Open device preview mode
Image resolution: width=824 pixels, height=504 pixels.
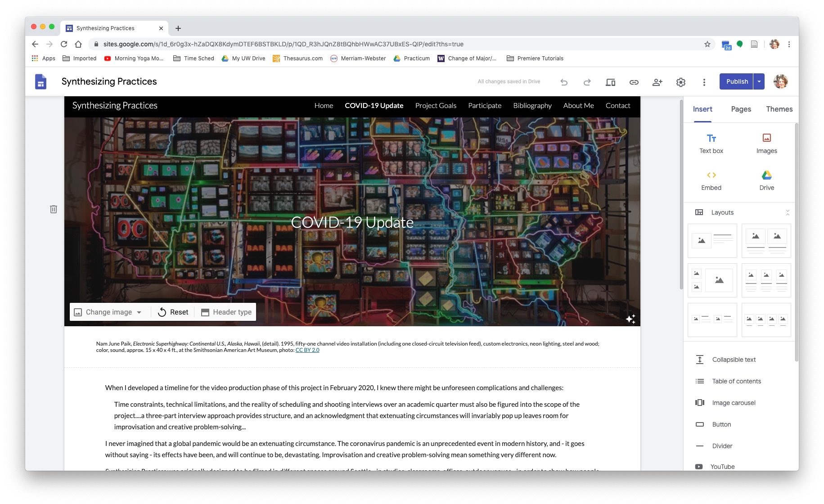click(610, 82)
